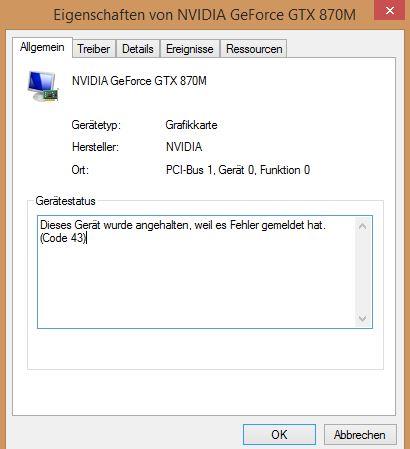Click the NVIDIA GeForce GTX 870M device name

pos(139,81)
